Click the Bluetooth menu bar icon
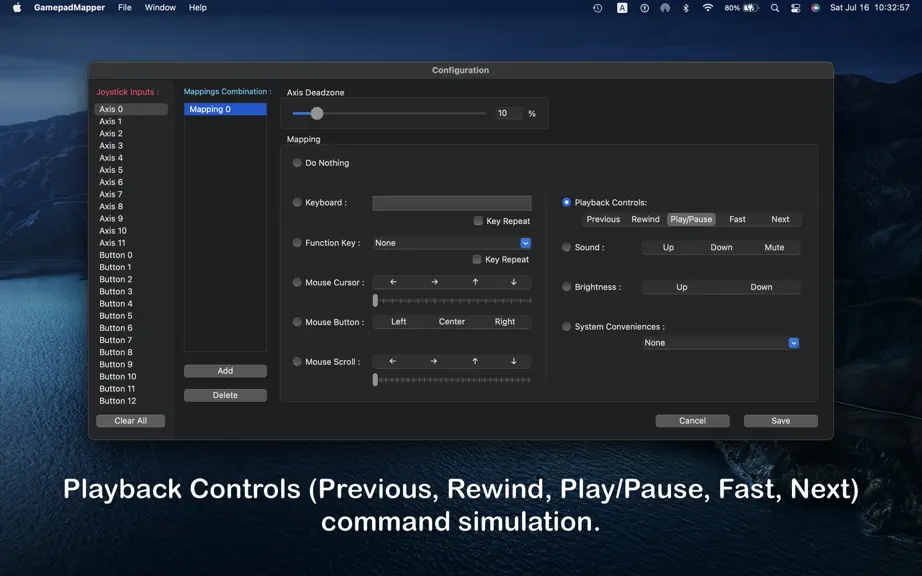This screenshot has width=922, height=576. 686,8
